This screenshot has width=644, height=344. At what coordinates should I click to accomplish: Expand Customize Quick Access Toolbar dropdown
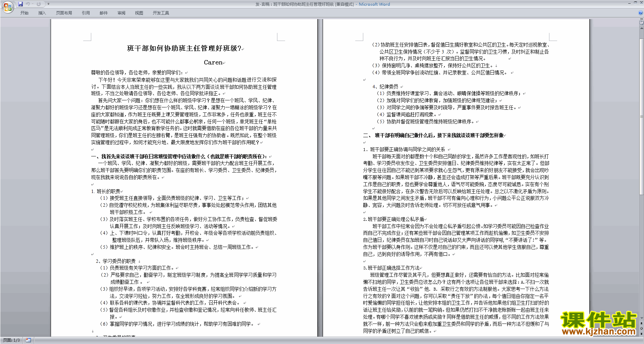point(48,4)
